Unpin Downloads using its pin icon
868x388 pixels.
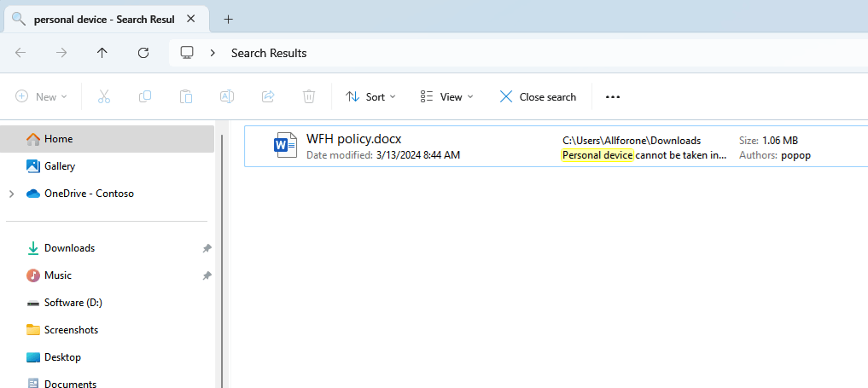pos(207,249)
